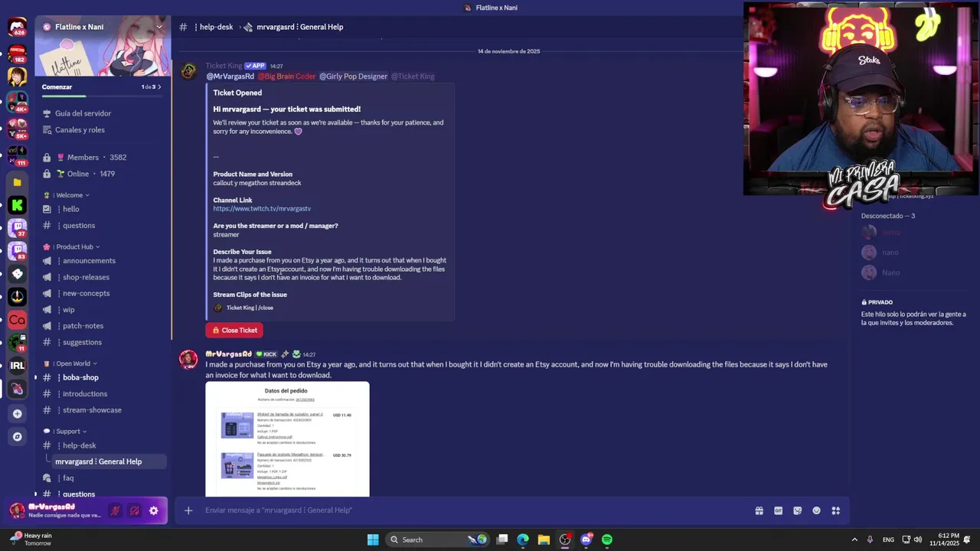
Task: Open server folder with 4K+ badge
Action: 17,103
